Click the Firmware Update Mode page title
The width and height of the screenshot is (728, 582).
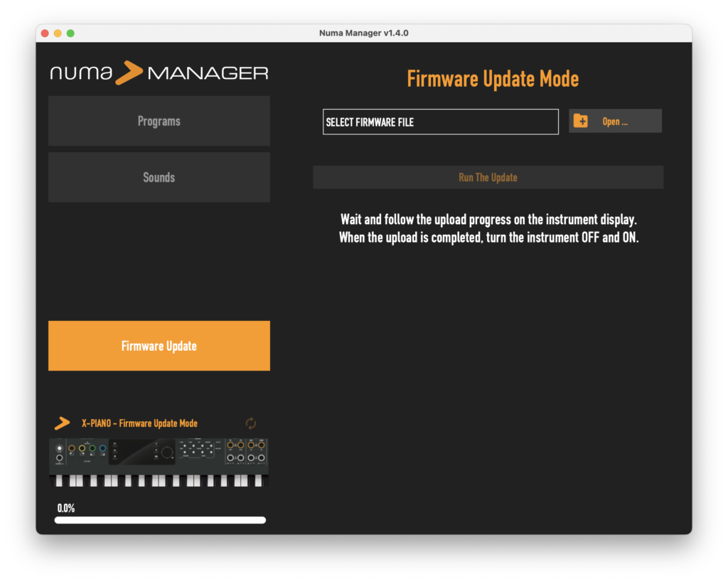(492, 78)
